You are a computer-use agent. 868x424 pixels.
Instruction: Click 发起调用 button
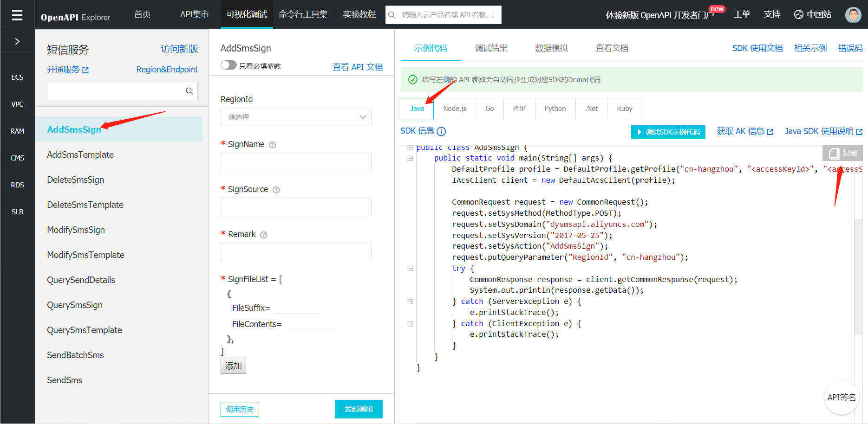point(359,409)
